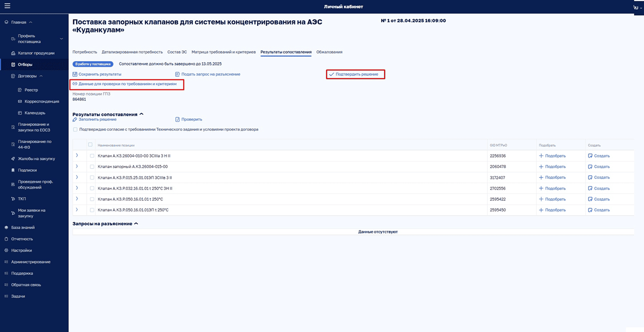Click the Реестр icon in the sidebar
This screenshot has height=332, width=644.
click(x=20, y=90)
